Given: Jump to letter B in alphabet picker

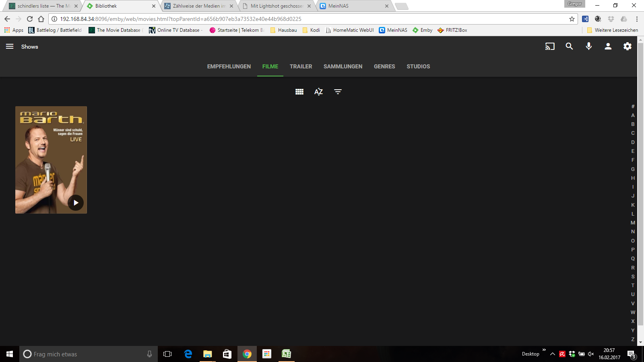Looking at the screenshot, I should click(x=633, y=124).
